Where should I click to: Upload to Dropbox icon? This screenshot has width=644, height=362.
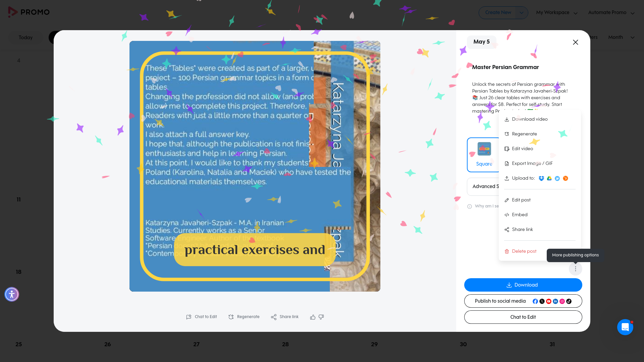click(x=541, y=178)
